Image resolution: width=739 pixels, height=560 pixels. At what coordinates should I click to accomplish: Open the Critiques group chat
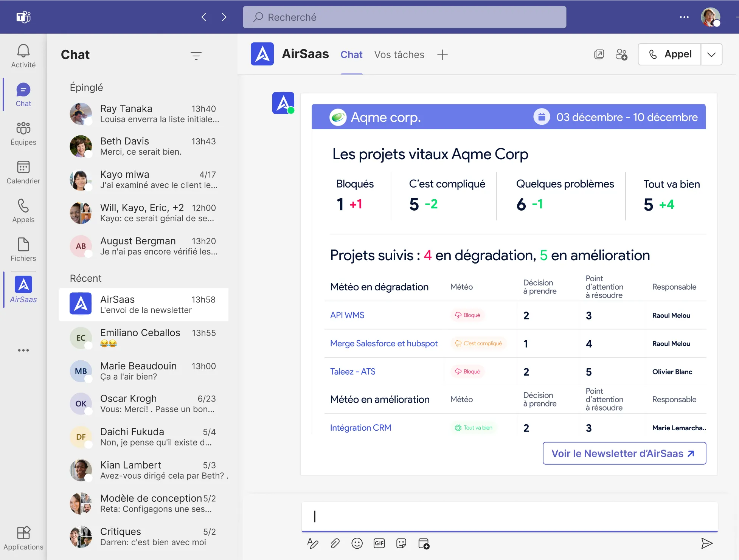[x=144, y=537]
